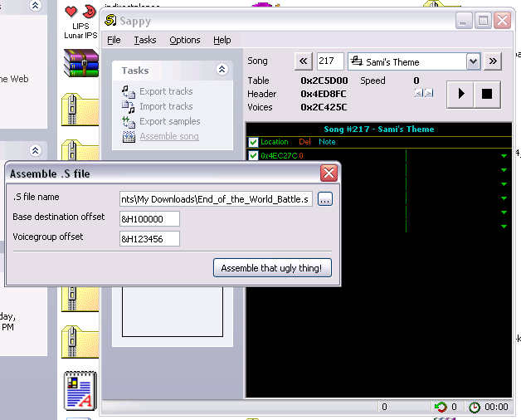521x420 pixels.
Task: Go to previous song button
Action: click(x=304, y=61)
